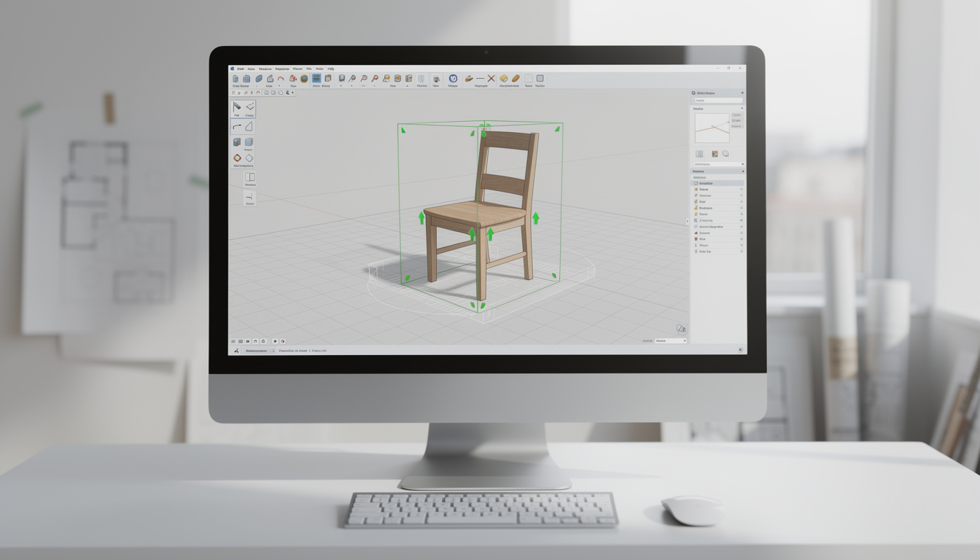The image size is (980, 560).
Task: Click the clipboard icon in the top toolbar
Action: pos(327,79)
